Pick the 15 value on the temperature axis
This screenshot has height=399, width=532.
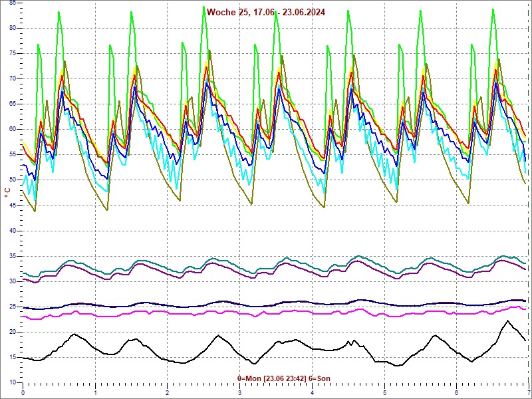[13, 357]
